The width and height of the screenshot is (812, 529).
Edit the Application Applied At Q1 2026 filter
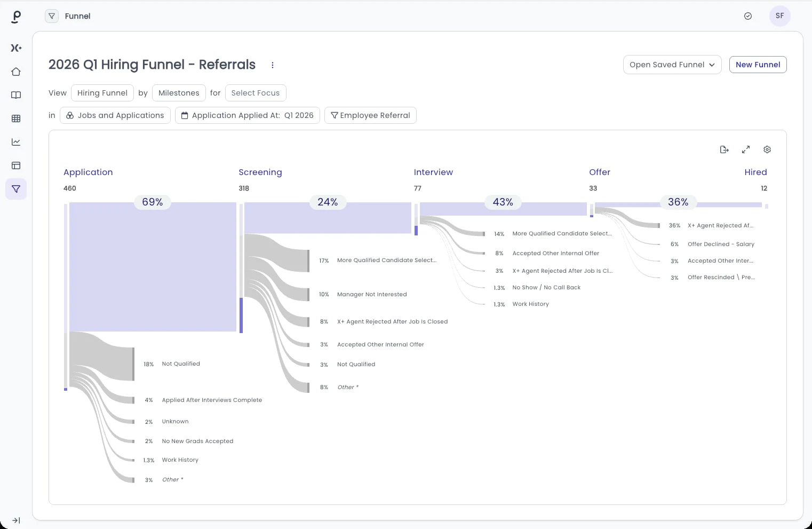click(248, 115)
